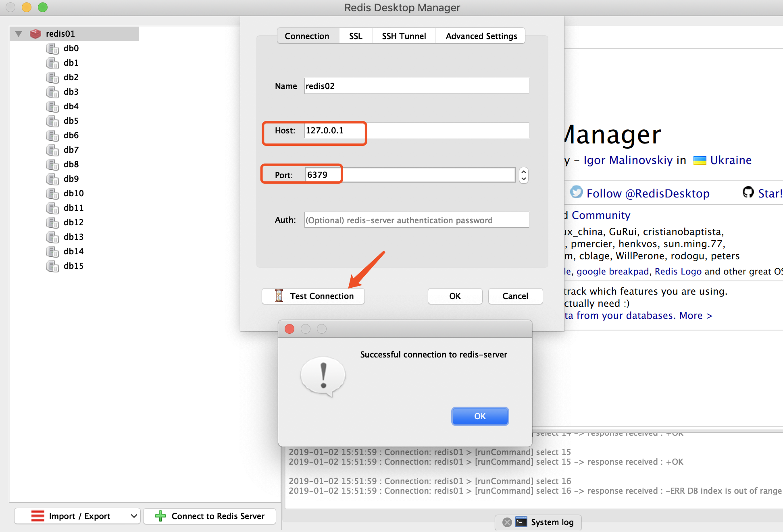The width and height of the screenshot is (783, 532).
Task: Open the Advanced Settings tab
Action: [481, 36]
